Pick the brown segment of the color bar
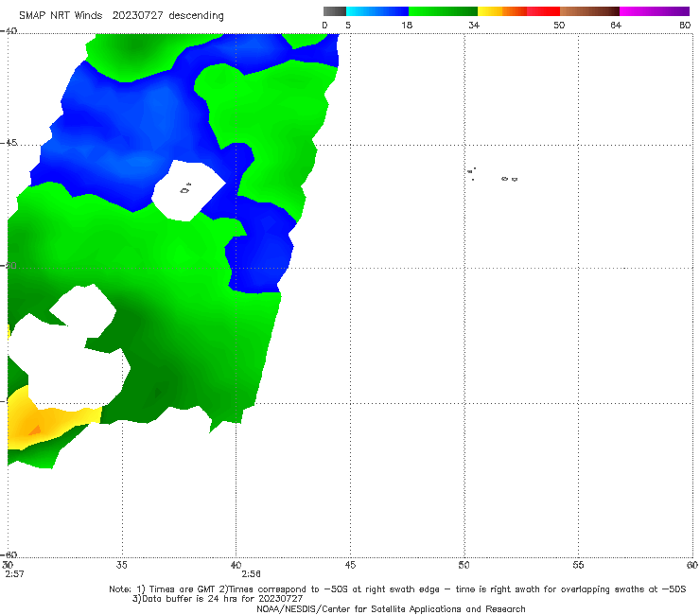The height and width of the screenshot is (615, 700). coord(589,11)
